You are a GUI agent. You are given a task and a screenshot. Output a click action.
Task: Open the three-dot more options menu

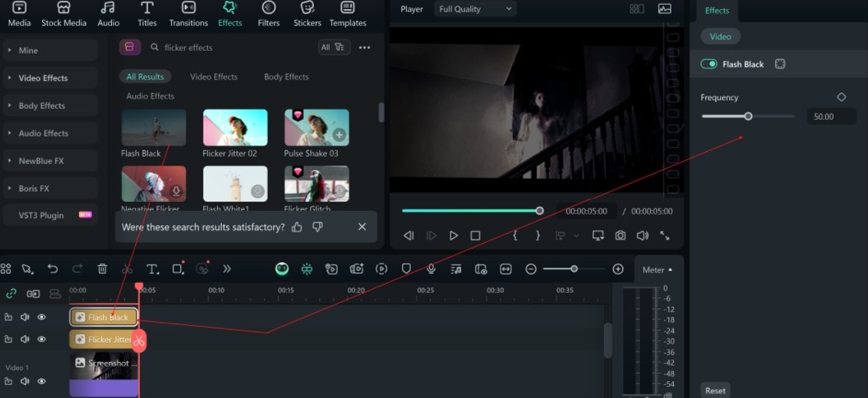(365, 48)
